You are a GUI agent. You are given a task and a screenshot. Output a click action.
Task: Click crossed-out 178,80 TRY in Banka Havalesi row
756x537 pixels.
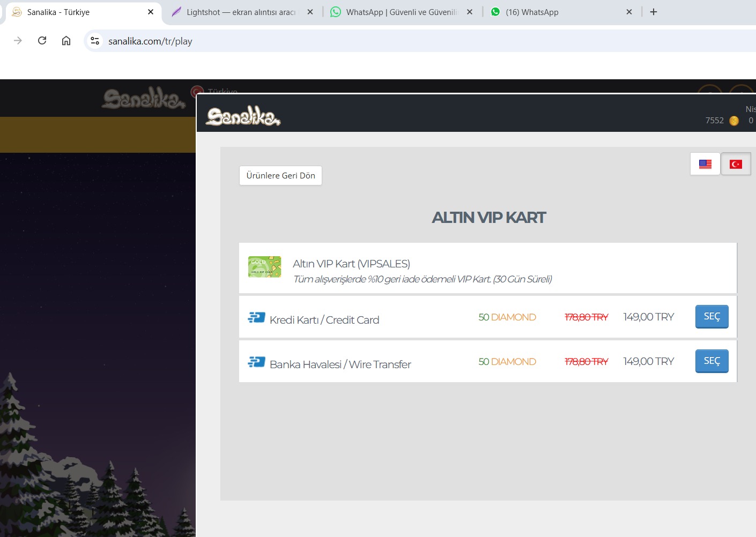point(586,362)
